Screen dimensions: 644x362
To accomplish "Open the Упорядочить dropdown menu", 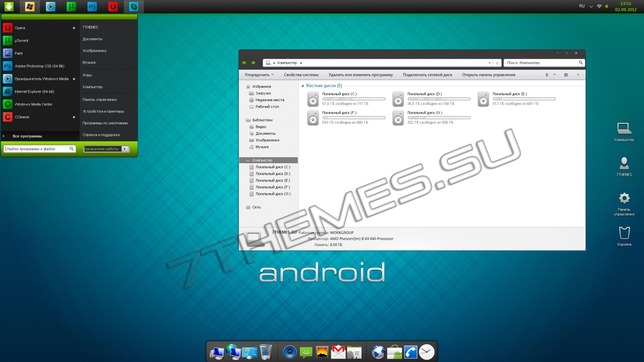I will click(x=259, y=75).
